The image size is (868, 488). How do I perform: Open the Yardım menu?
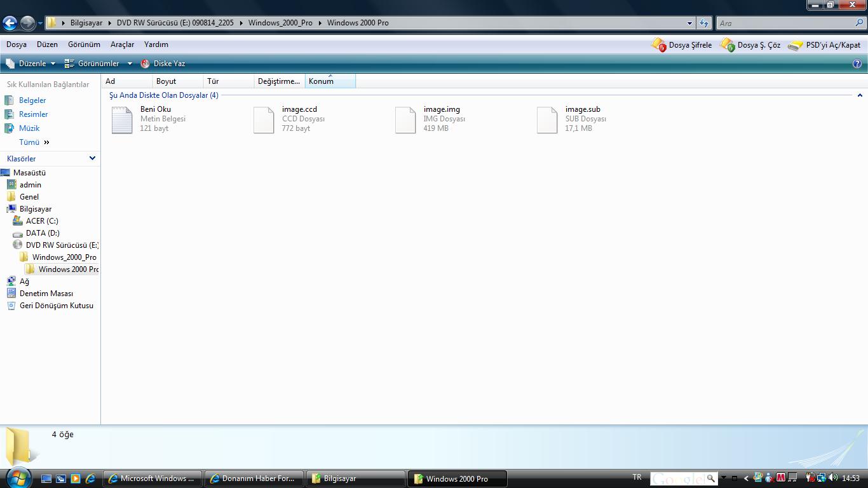[x=156, y=44]
